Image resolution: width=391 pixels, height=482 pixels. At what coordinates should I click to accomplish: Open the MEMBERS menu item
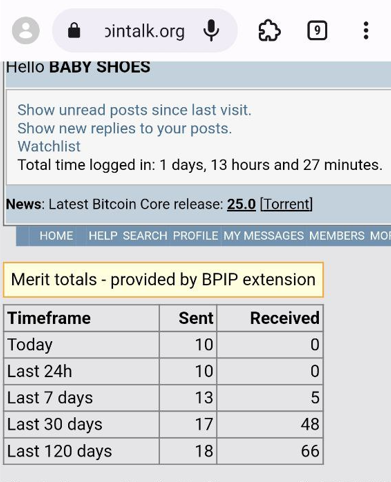click(x=337, y=236)
